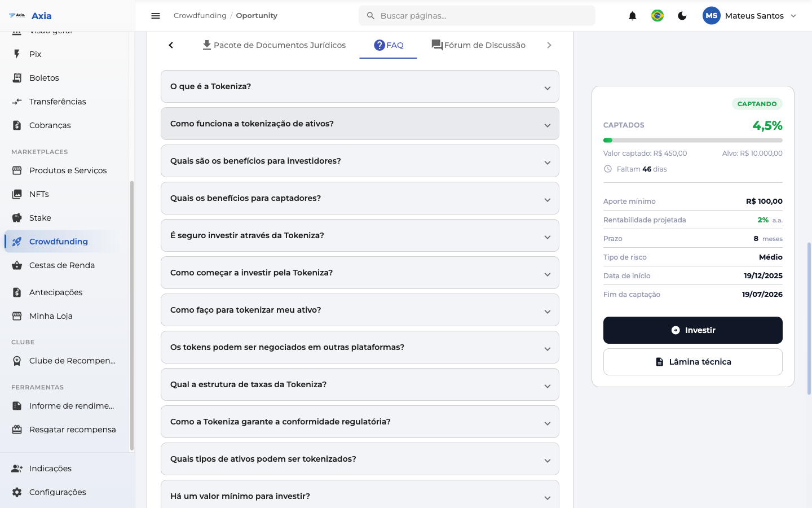Click tabs scroll-right arrow
The image size is (812, 508).
tap(549, 45)
